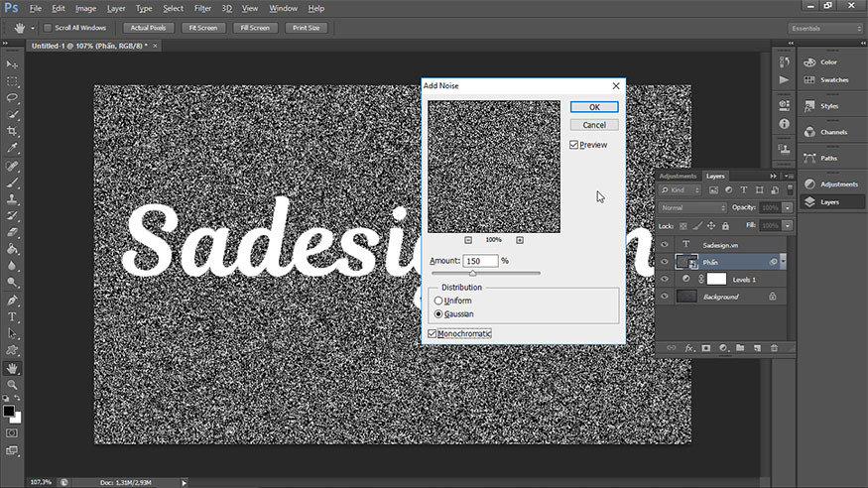Viewport: 868px width, 488px height.
Task: Hide the Sadesign.vn text layer
Action: tap(665, 245)
